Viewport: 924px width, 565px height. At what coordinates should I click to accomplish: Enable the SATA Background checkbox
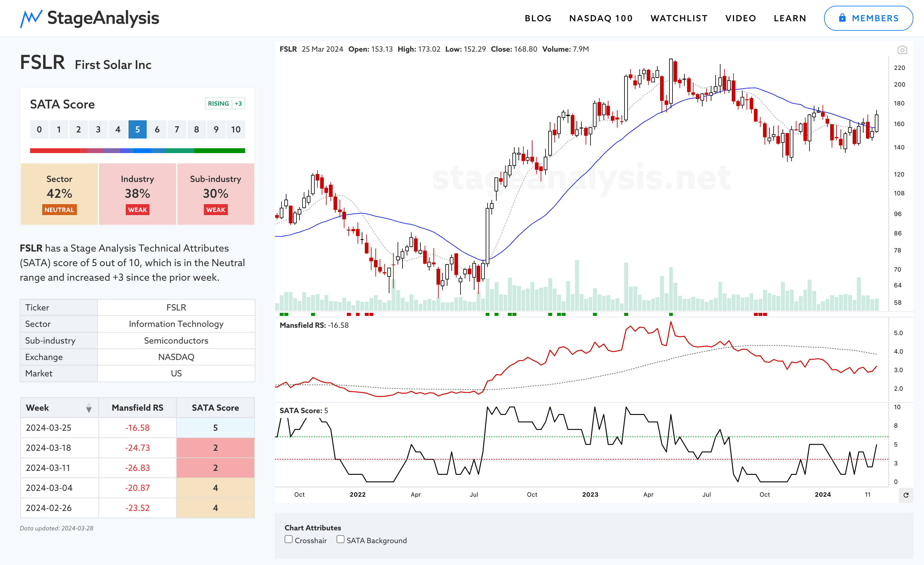[x=340, y=539]
